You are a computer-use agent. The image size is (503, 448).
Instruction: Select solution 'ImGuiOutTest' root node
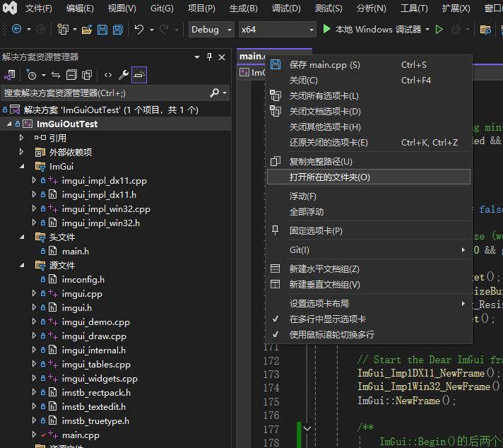point(111,110)
